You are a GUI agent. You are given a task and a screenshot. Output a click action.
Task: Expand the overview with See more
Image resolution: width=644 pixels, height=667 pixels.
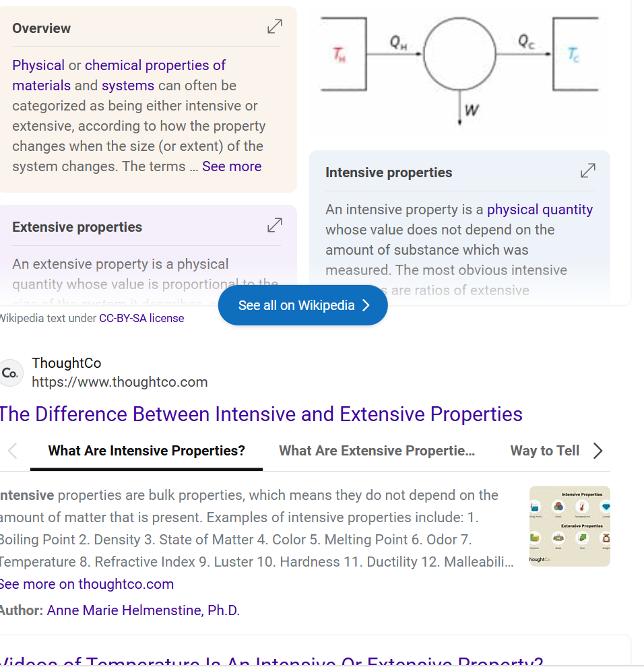point(232,166)
